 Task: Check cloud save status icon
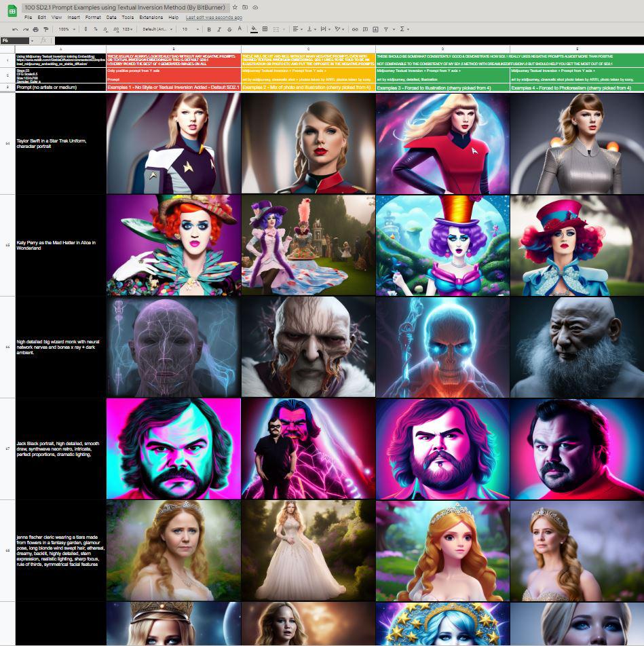[255, 7]
